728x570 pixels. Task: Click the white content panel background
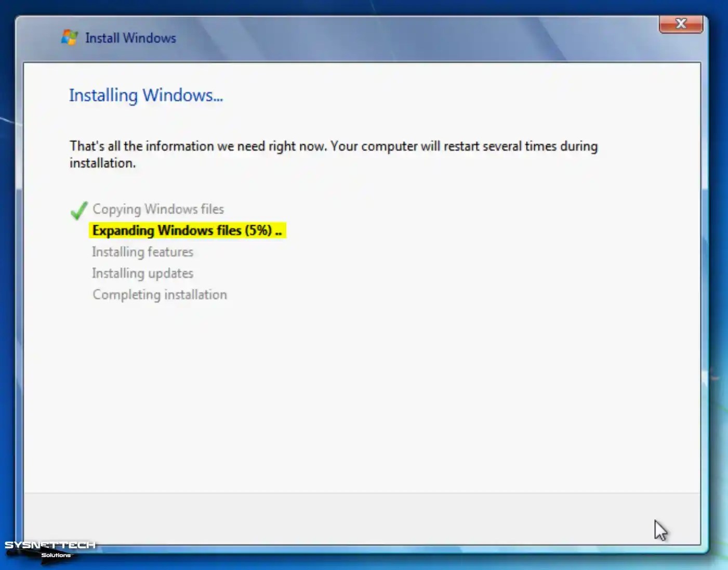pos(364,390)
